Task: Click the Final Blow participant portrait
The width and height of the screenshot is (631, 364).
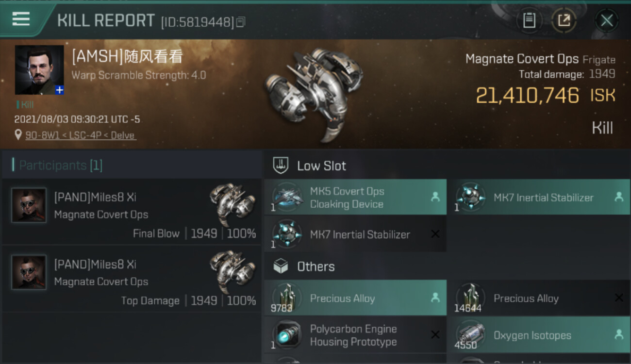Action: tap(29, 205)
